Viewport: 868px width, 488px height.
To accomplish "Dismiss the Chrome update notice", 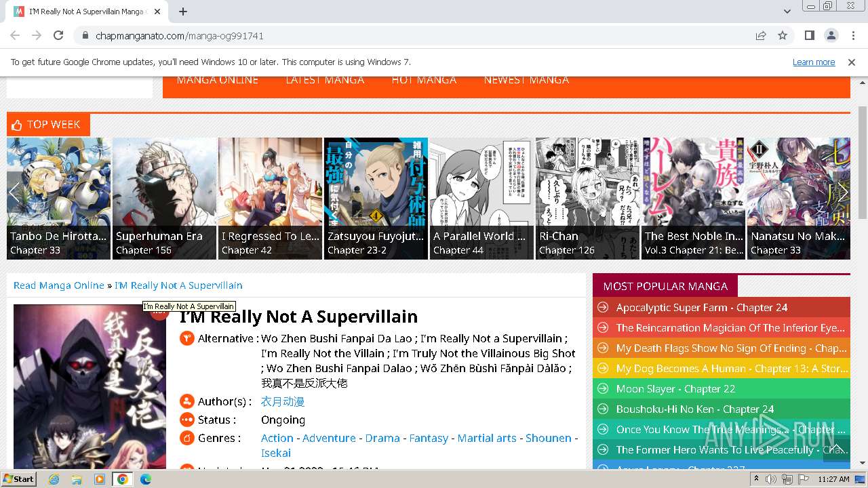I will pyautogui.click(x=852, y=62).
